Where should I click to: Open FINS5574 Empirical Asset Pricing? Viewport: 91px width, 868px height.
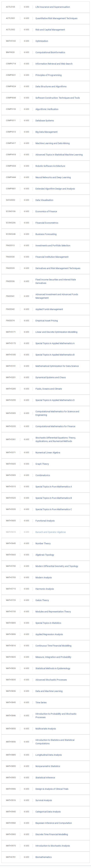point(45,320)
